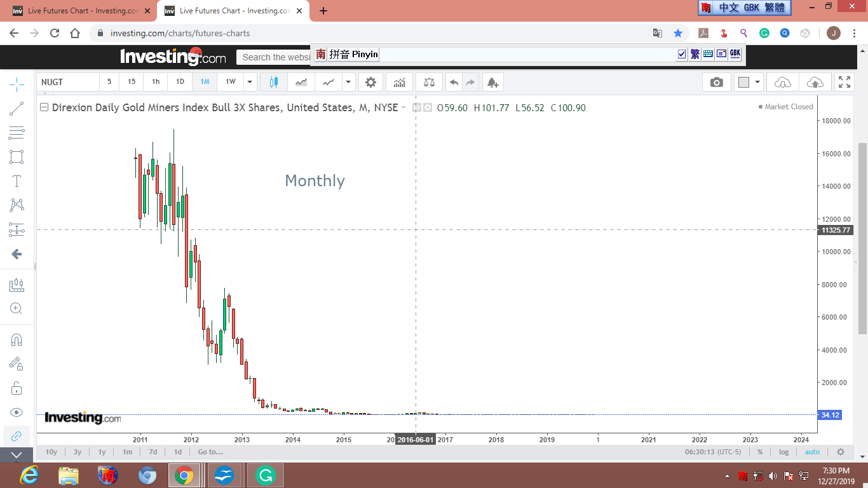Viewport: 868px width, 488px height.
Task: Switch to the 15 minute interval
Action: pos(132,82)
